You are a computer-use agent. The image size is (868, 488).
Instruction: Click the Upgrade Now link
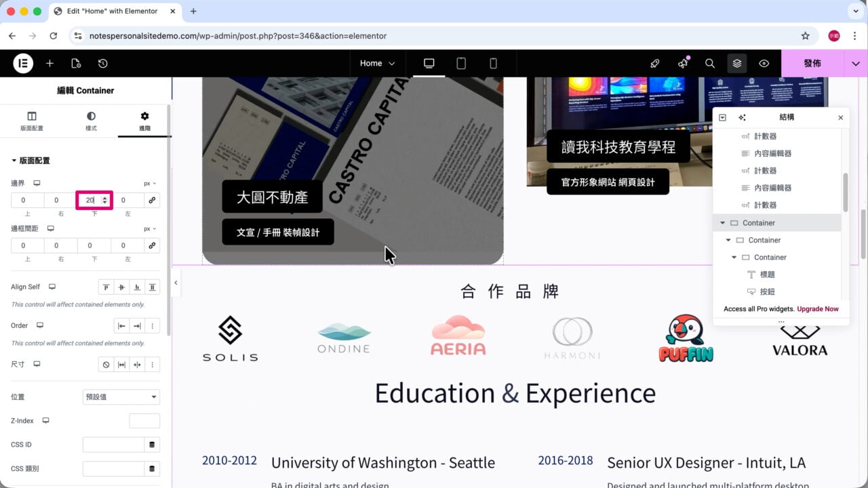[818, 309]
